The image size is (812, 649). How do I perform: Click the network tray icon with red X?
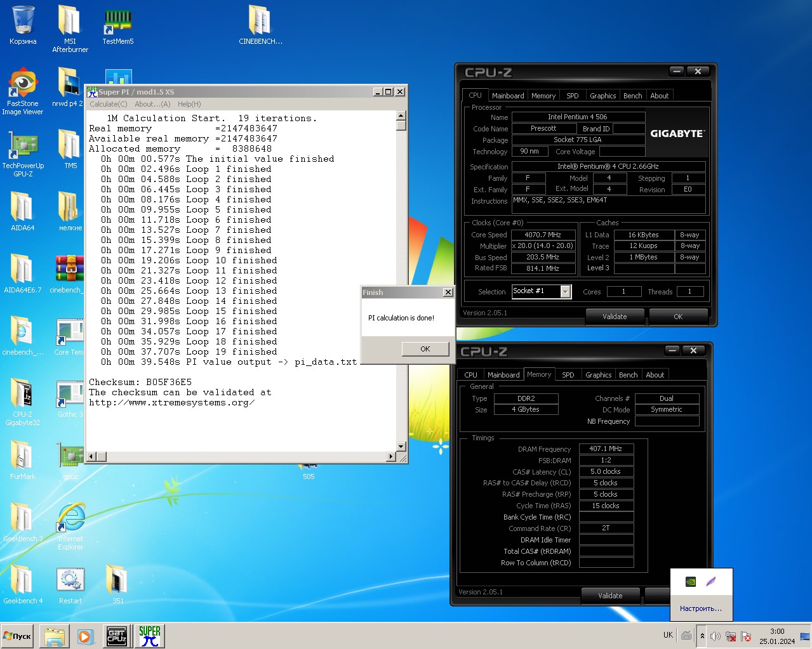pos(731,636)
